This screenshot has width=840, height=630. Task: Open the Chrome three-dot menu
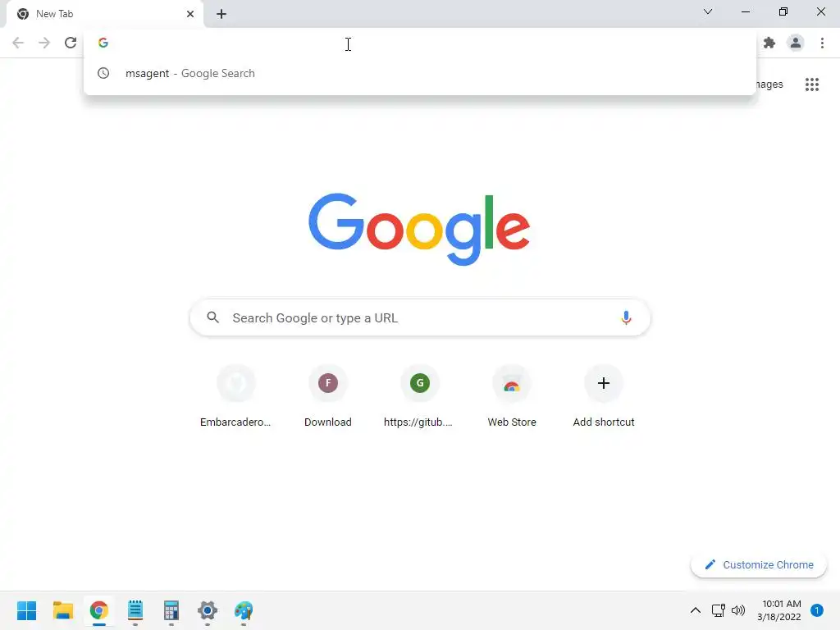tap(822, 43)
